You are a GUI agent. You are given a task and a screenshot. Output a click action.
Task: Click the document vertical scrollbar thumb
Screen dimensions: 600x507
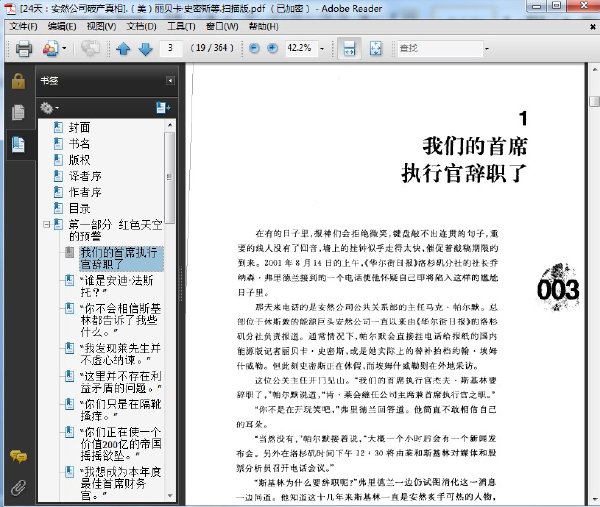click(595, 101)
